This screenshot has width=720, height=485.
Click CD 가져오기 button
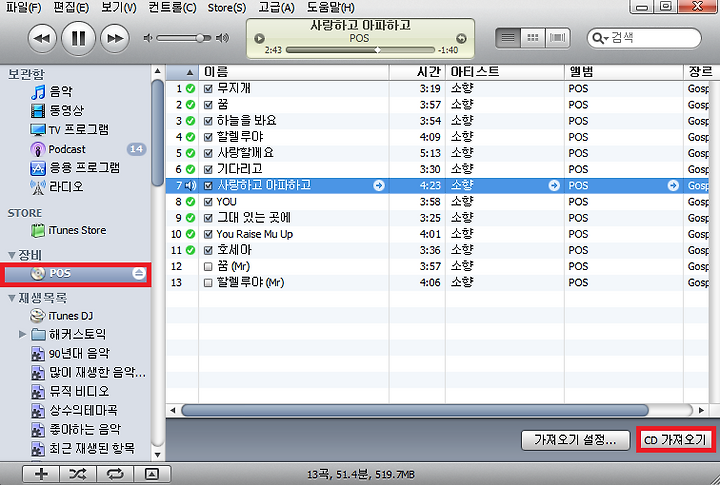pyautogui.click(x=675, y=440)
